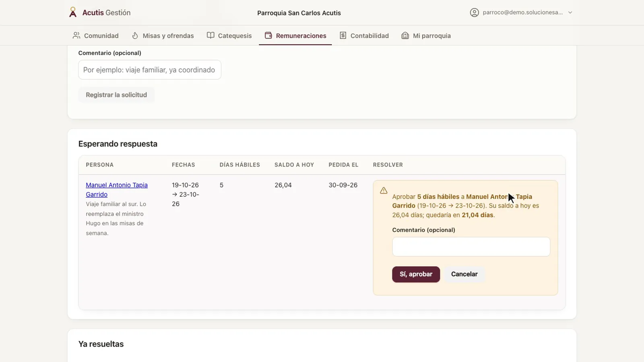Click the SALDO A HOY column header
The image size is (644, 362).
(x=294, y=165)
